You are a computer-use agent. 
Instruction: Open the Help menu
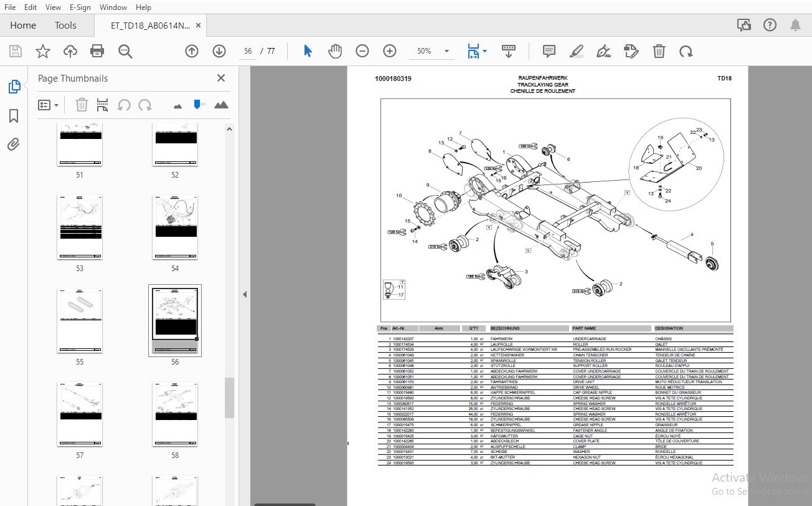tap(143, 7)
